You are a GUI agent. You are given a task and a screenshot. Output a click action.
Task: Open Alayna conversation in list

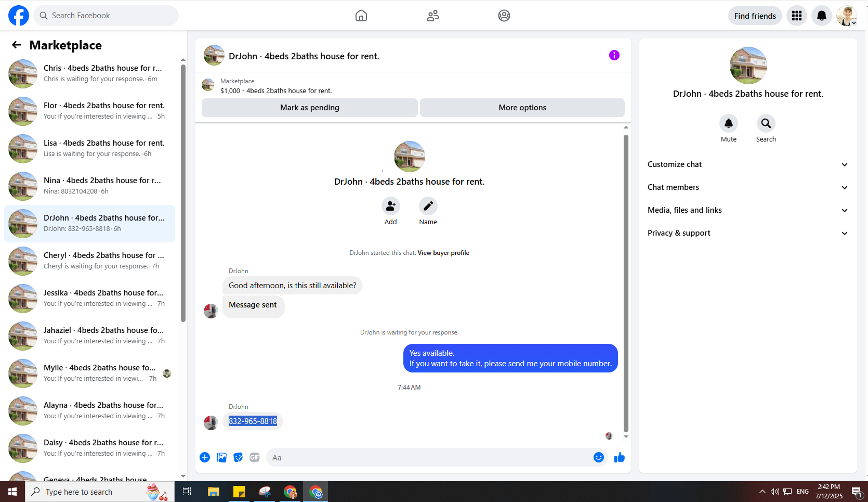[89, 410]
